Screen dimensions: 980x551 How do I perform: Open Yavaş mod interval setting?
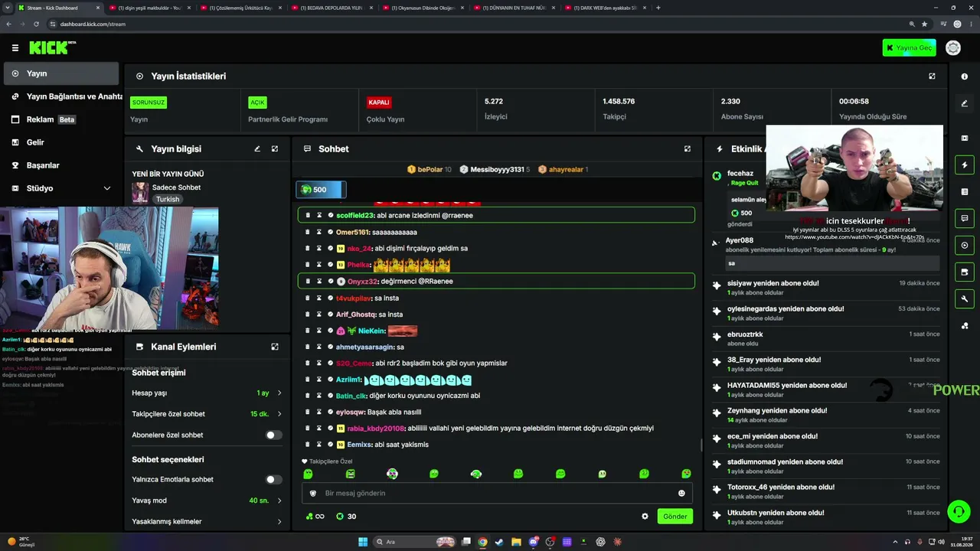click(x=207, y=500)
